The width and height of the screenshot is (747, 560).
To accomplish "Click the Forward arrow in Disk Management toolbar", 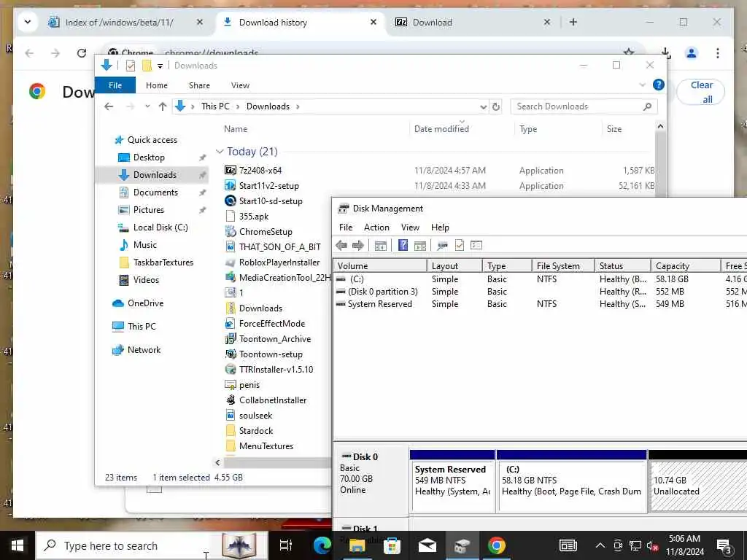I will coord(357,245).
